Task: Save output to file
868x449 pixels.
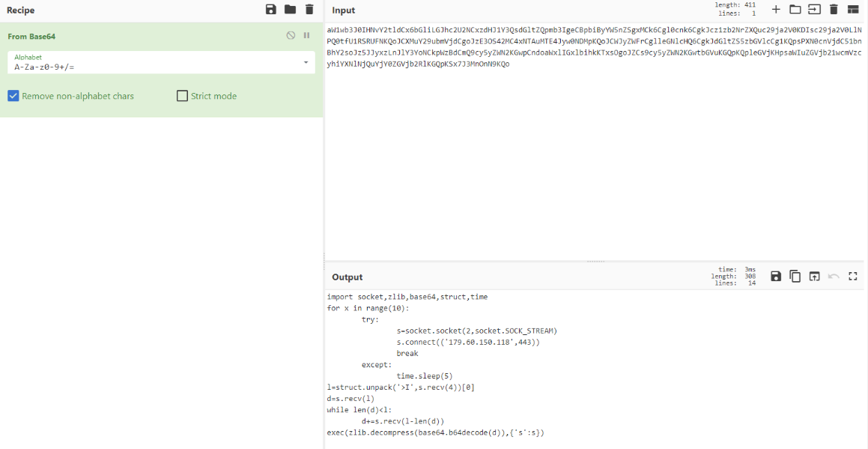Action: tap(776, 276)
